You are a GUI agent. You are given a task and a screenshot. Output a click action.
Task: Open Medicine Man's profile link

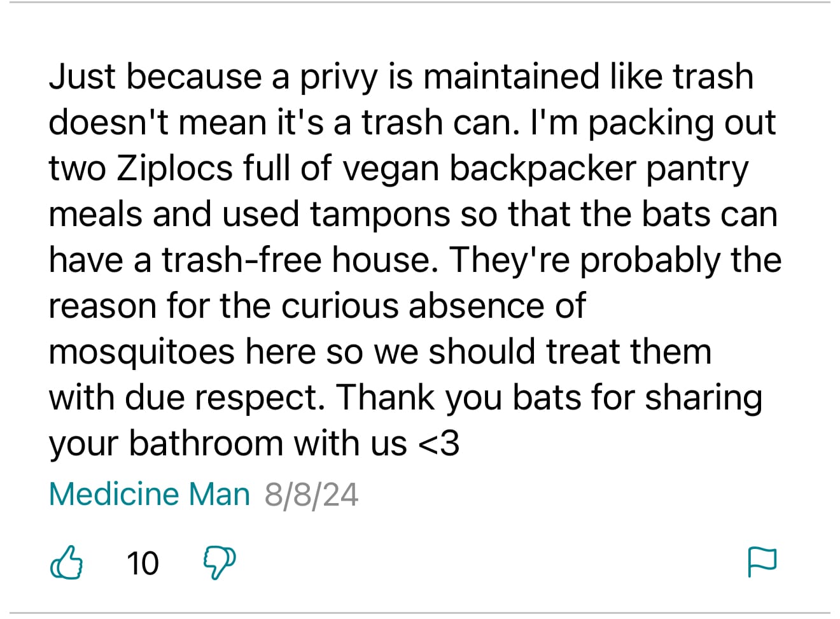click(x=149, y=494)
